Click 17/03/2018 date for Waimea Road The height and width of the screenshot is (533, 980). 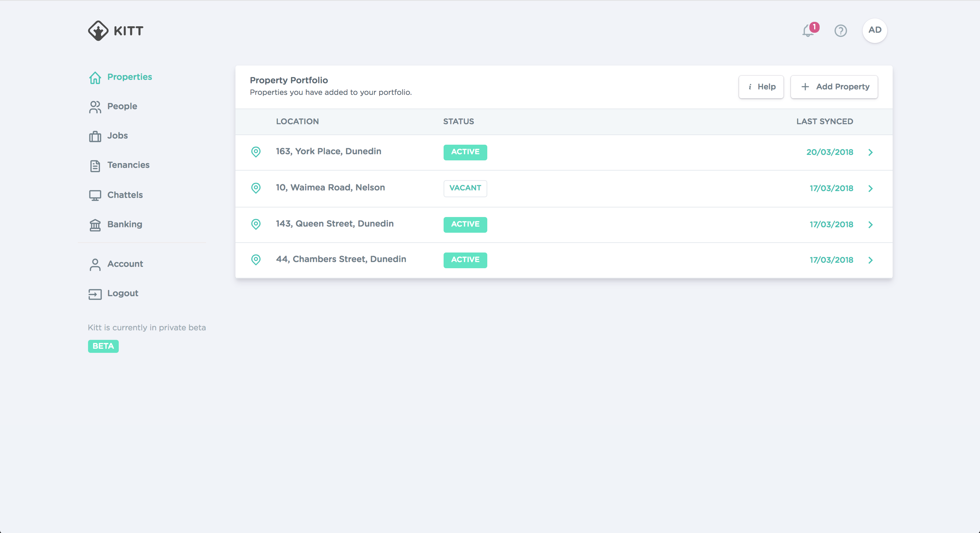[x=831, y=188]
